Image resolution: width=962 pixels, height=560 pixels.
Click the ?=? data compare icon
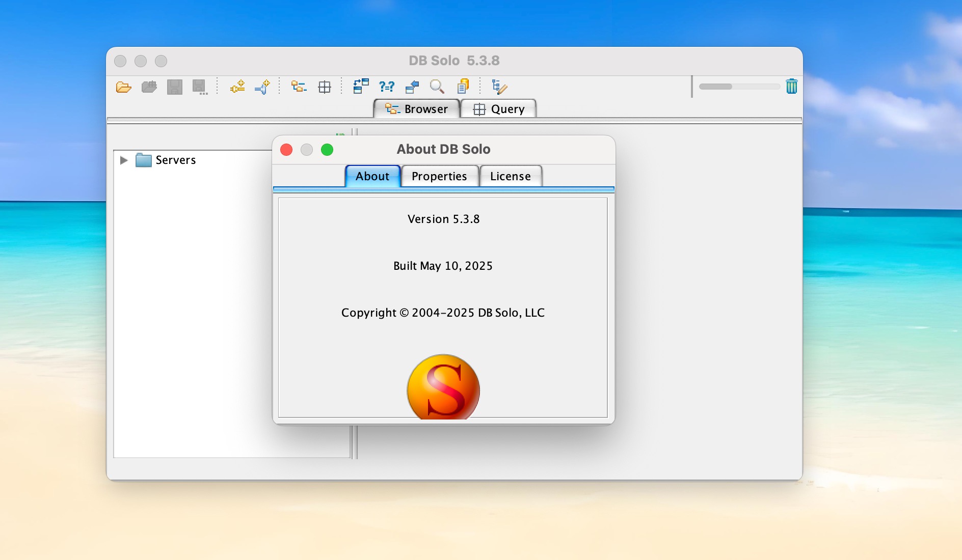387,87
